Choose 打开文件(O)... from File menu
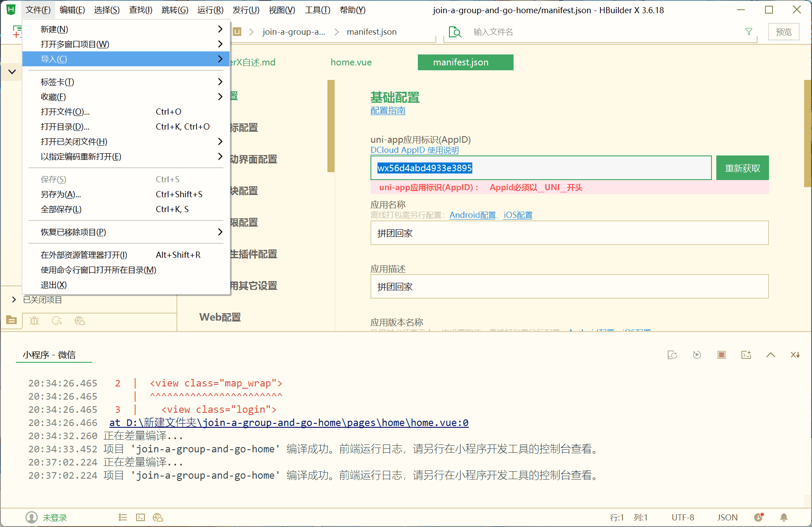This screenshot has height=527, width=812. tap(126, 112)
